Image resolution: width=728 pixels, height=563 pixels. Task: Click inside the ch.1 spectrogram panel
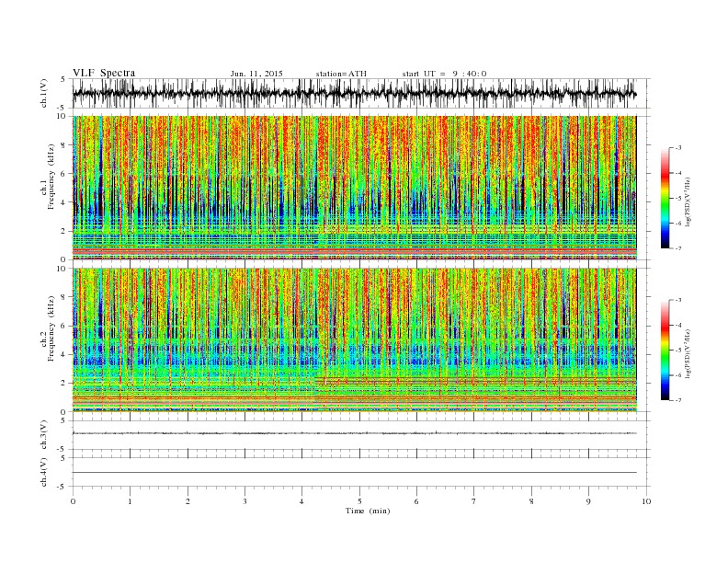[x=354, y=188]
